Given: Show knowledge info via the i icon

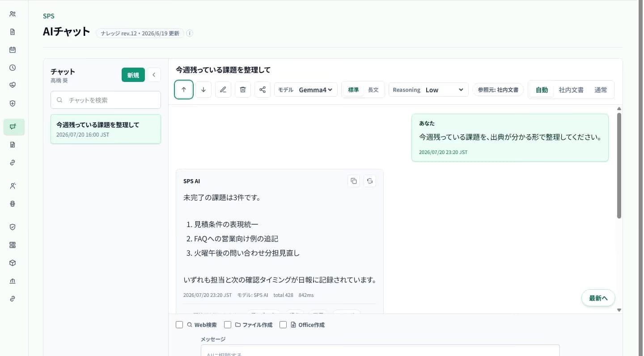Looking at the screenshot, I should tap(190, 33).
